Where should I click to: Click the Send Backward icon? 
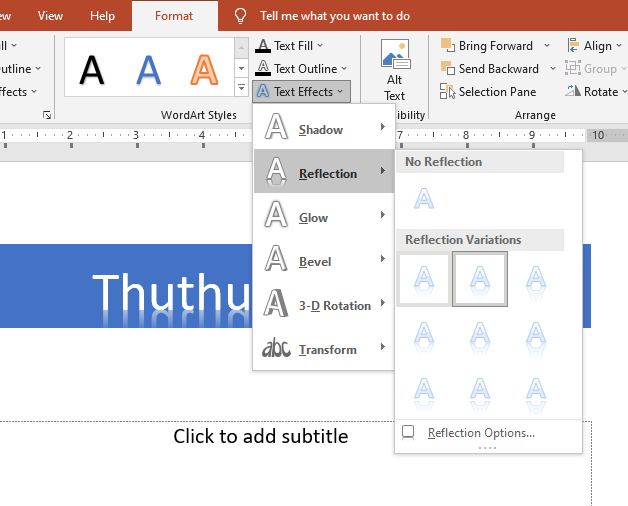[x=447, y=68]
